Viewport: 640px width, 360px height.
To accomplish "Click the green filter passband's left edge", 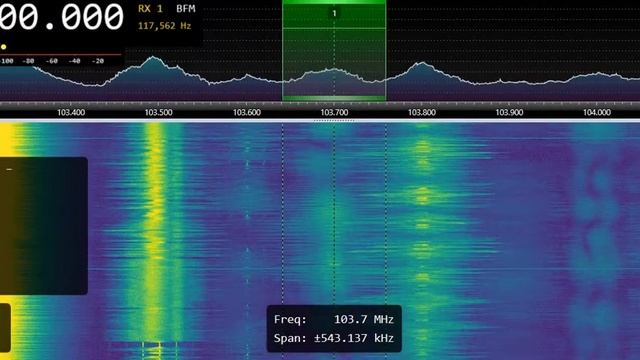I will [x=282, y=51].
